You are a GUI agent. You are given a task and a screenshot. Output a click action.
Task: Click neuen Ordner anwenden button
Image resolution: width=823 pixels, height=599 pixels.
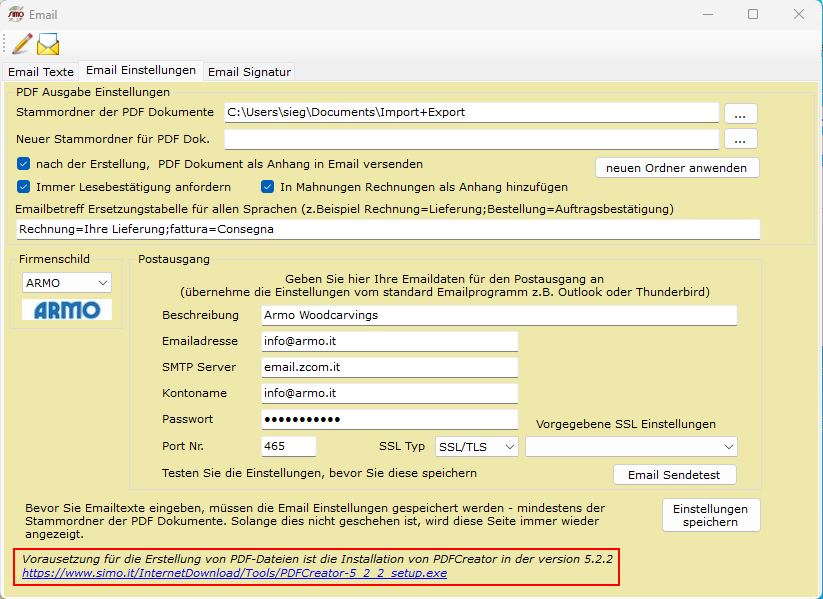677,168
